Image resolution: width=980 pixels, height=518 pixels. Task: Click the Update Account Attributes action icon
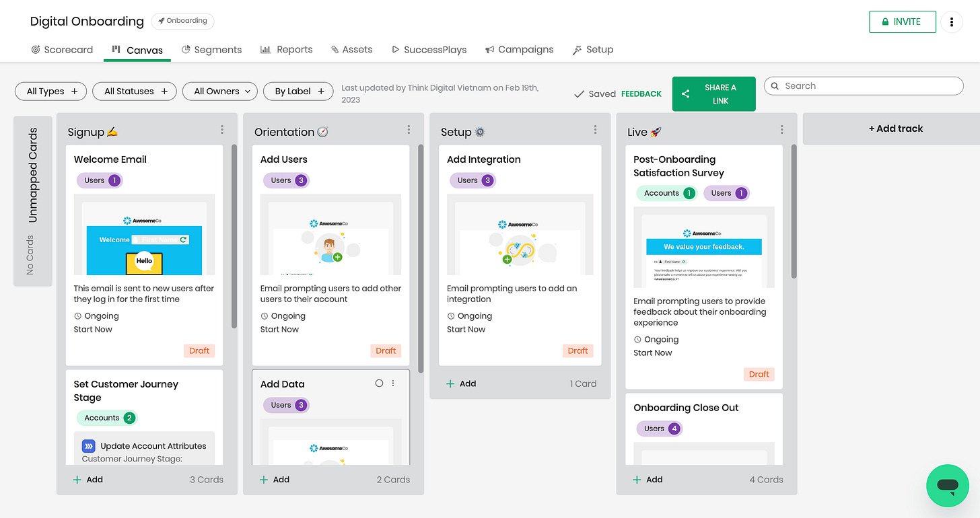[89, 446]
